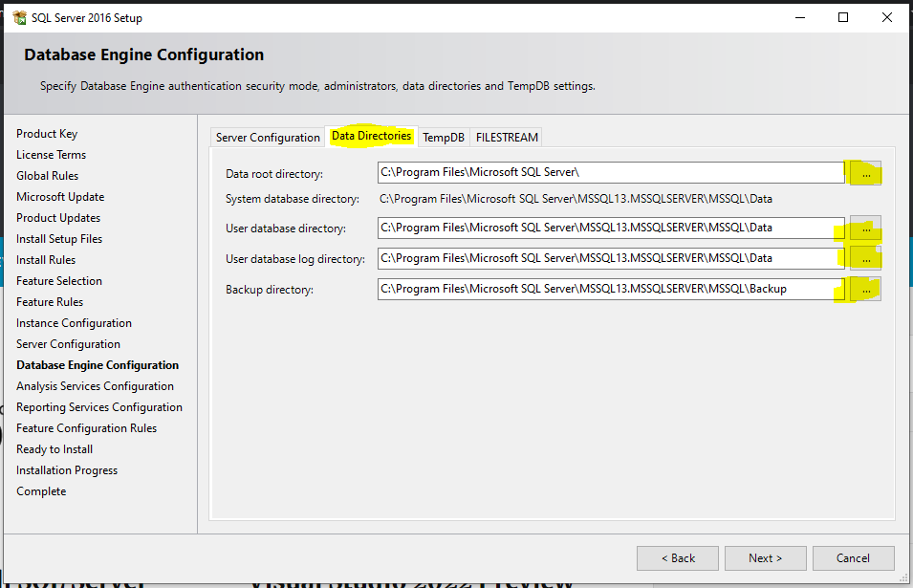The image size is (913, 588).
Task: Select the Complete step in sidebar
Action: (x=41, y=490)
